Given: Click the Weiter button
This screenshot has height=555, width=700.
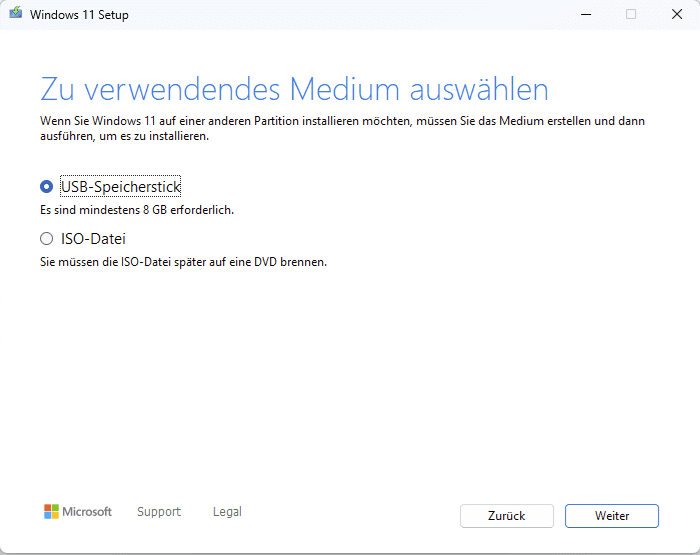Looking at the screenshot, I should coord(612,516).
